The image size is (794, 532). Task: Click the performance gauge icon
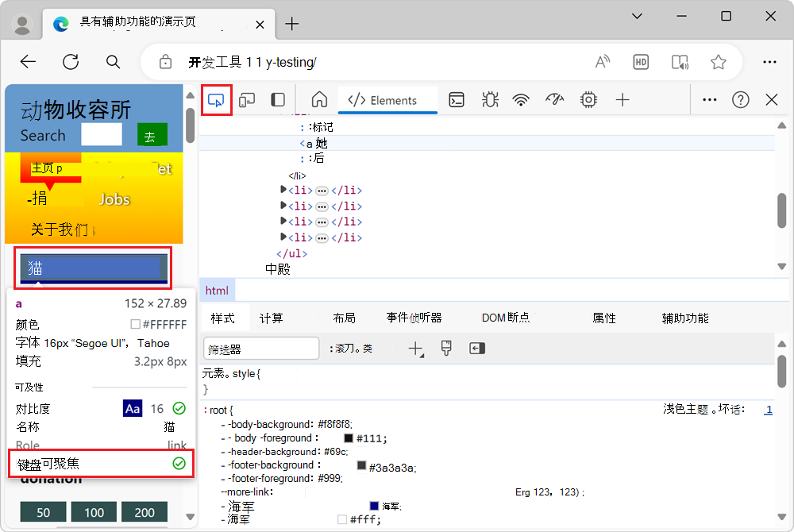pos(554,99)
